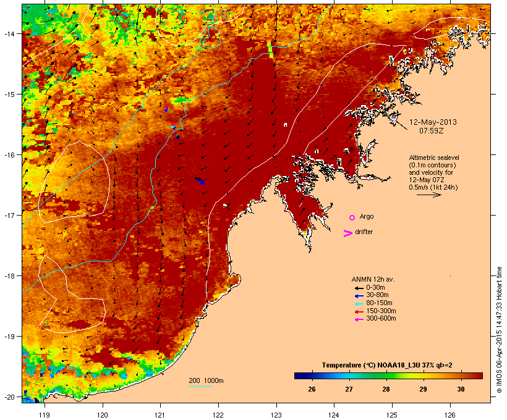Click the Argo legend label
This screenshot has height=420, width=507.
[367, 216]
